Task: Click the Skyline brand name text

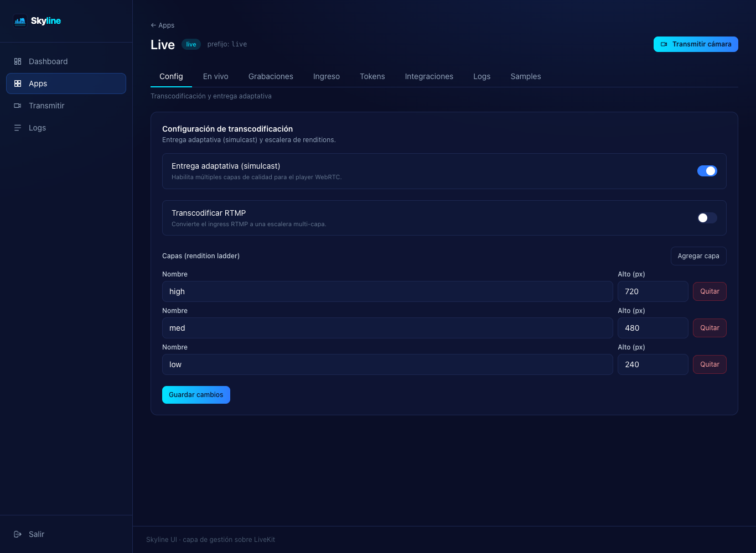Action: pyautogui.click(x=46, y=21)
